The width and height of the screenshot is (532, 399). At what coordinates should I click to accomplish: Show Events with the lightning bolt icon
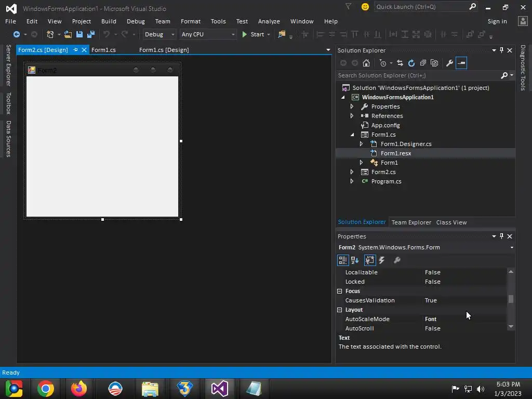coord(382,260)
